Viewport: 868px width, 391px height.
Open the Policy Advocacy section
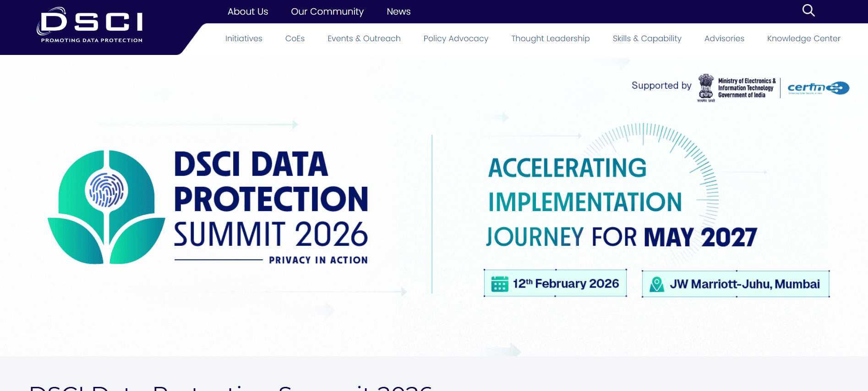tap(456, 38)
